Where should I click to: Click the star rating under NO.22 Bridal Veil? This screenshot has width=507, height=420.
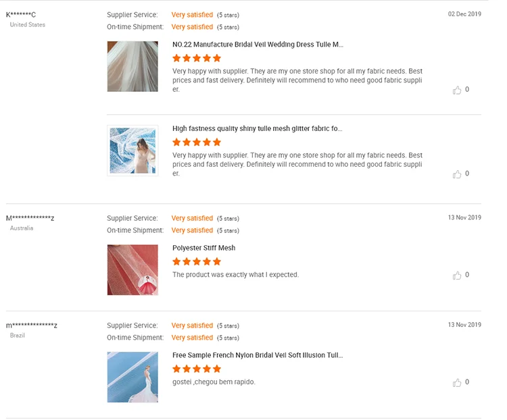tap(197, 58)
